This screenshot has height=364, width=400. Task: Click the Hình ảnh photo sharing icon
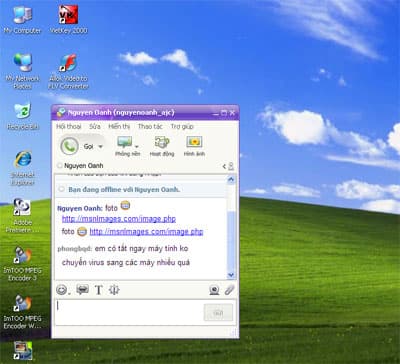click(x=194, y=142)
